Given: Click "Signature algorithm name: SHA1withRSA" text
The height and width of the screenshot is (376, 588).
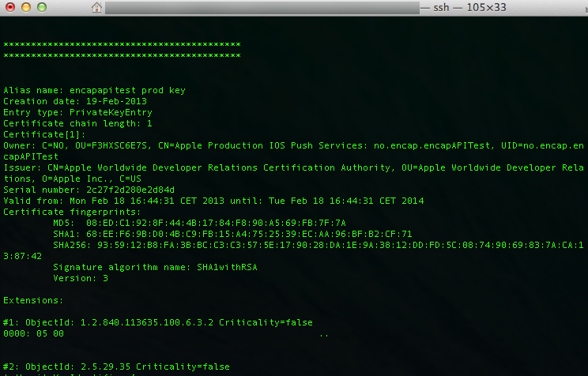Looking at the screenshot, I should click(x=155, y=267).
